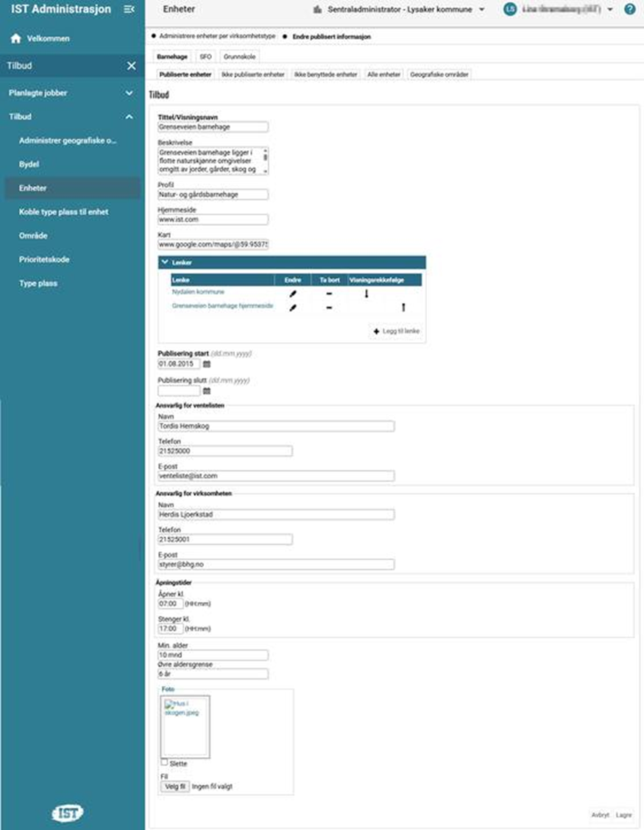Screen dimensions: 644x830
Task: Move Nydalen kommune link down
Action: (367, 294)
